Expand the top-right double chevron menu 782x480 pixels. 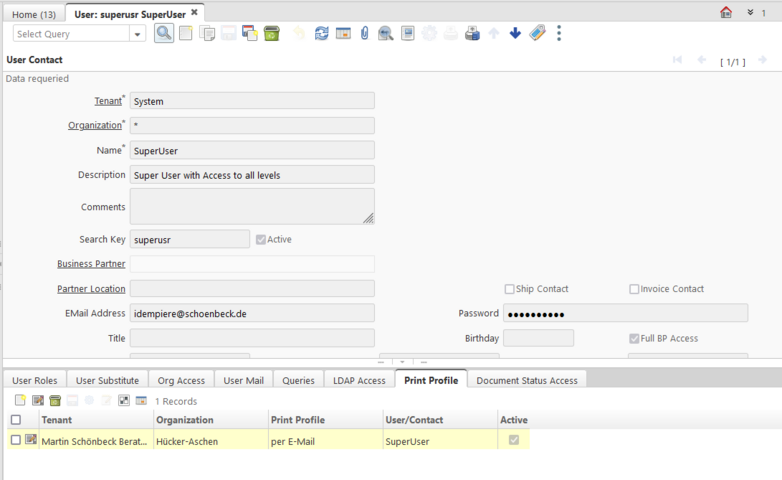[x=750, y=12]
